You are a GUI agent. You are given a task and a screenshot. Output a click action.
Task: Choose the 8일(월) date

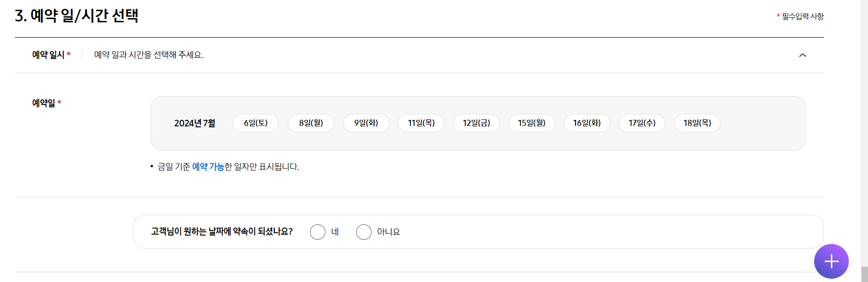point(311,123)
